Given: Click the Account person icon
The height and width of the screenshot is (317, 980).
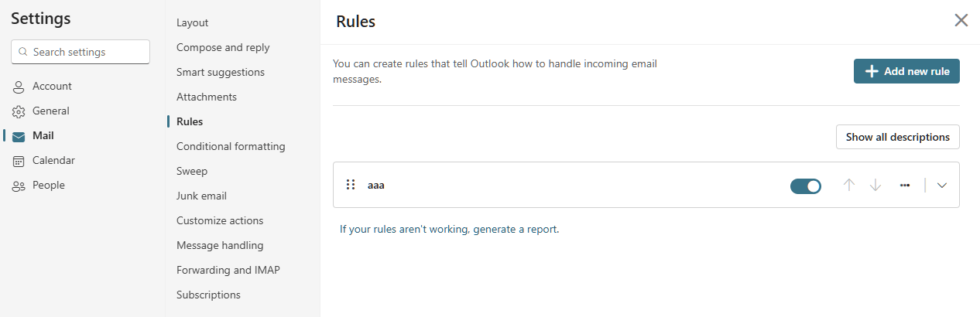Looking at the screenshot, I should (19, 87).
